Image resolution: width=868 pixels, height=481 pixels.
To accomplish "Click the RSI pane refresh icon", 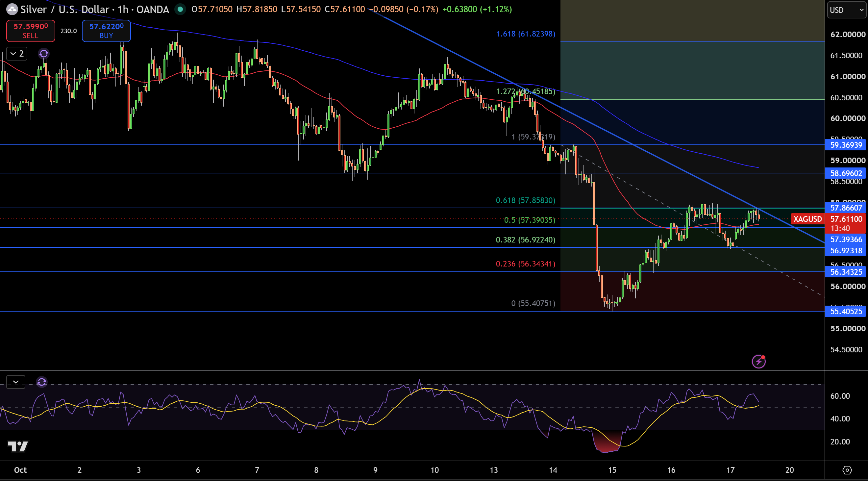I will (x=42, y=382).
